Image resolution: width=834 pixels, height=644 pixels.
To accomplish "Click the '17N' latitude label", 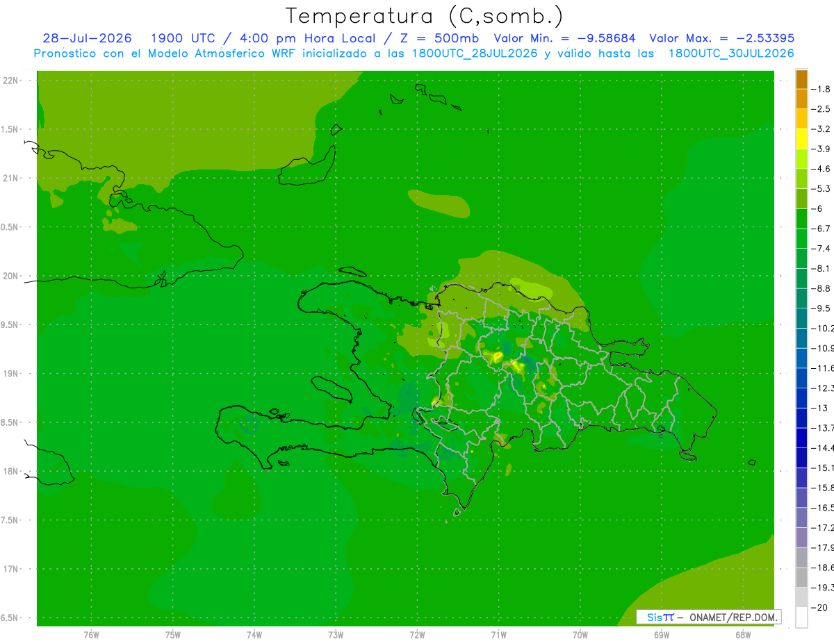I will (x=11, y=569).
